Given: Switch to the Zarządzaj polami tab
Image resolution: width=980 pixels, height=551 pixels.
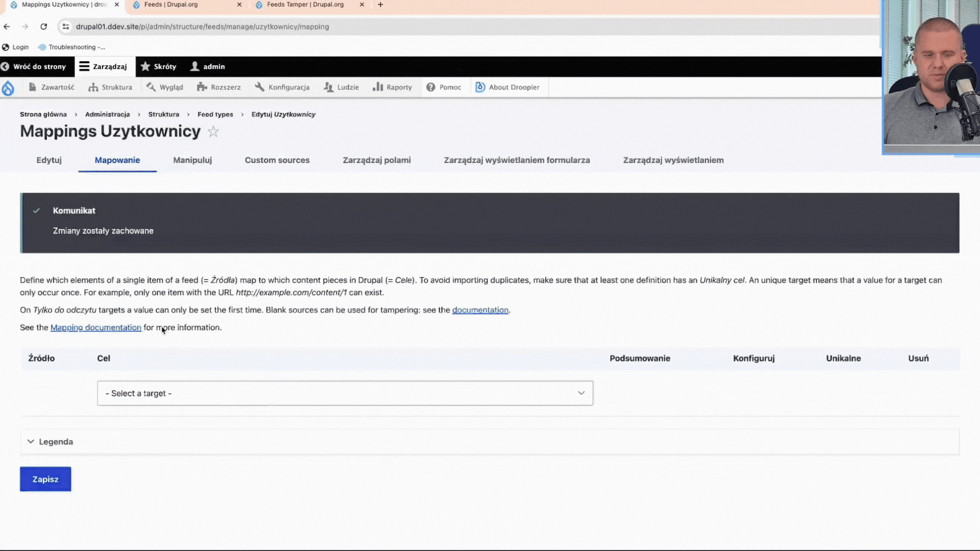Looking at the screenshot, I should 376,160.
